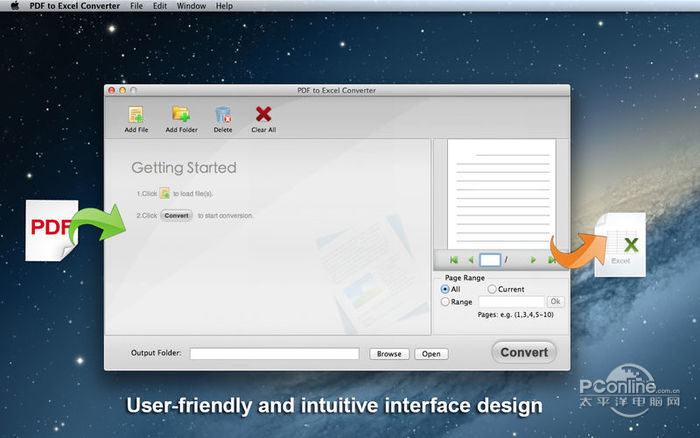Click the yellow minimize window button
This screenshot has height=438, width=700.
click(x=122, y=90)
